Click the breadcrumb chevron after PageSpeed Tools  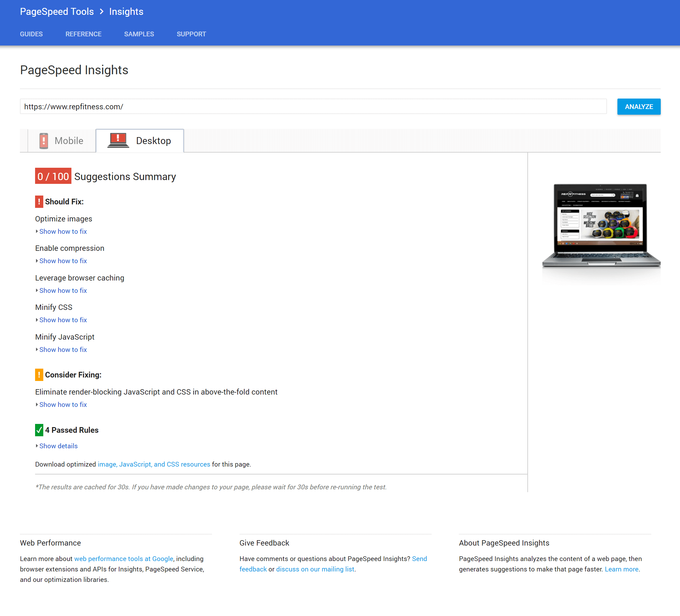pyautogui.click(x=101, y=11)
